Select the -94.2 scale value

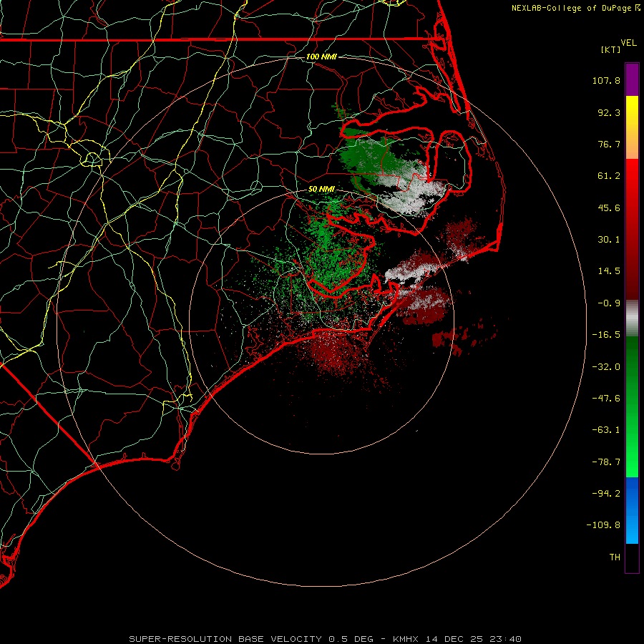[606, 494]
